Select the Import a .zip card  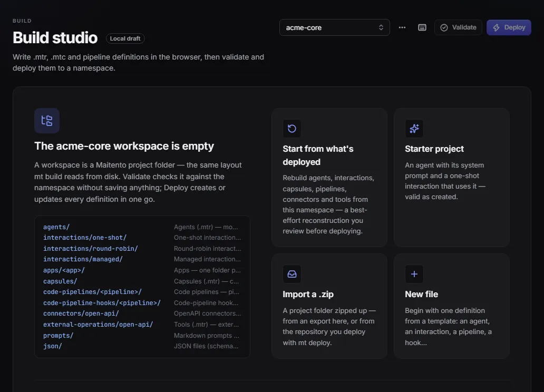click(329, 306)
